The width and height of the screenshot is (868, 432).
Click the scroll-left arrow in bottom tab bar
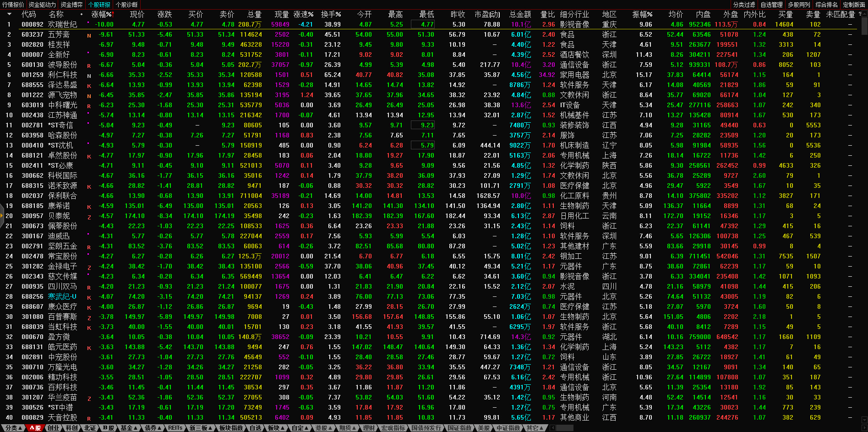pyautogui.click(x=552, y=428)
